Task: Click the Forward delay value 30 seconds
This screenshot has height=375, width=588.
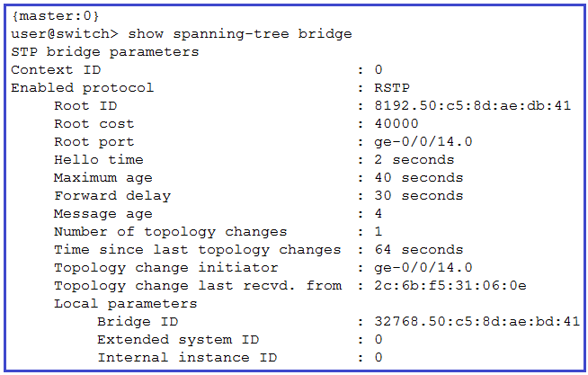Action: point(419,195)
